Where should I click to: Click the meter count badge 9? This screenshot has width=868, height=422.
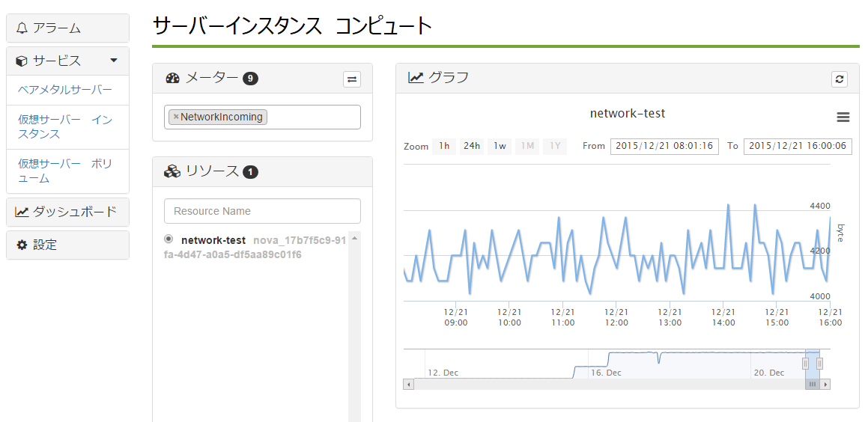(x=250, y=79)
